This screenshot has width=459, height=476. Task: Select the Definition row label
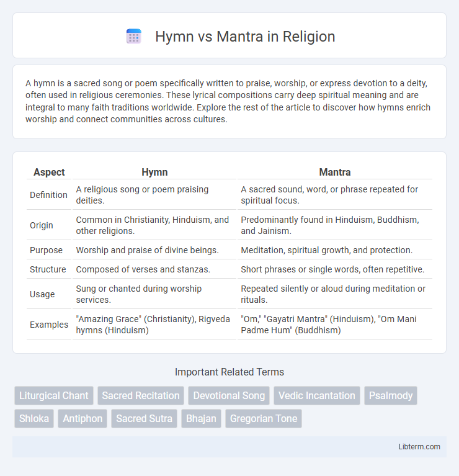point(48,195)
